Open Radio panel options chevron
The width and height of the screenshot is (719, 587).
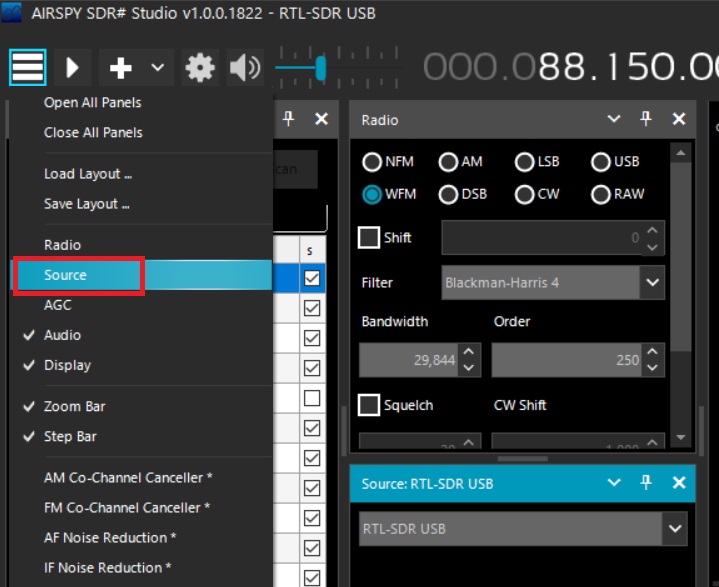(x=614, y=119)
